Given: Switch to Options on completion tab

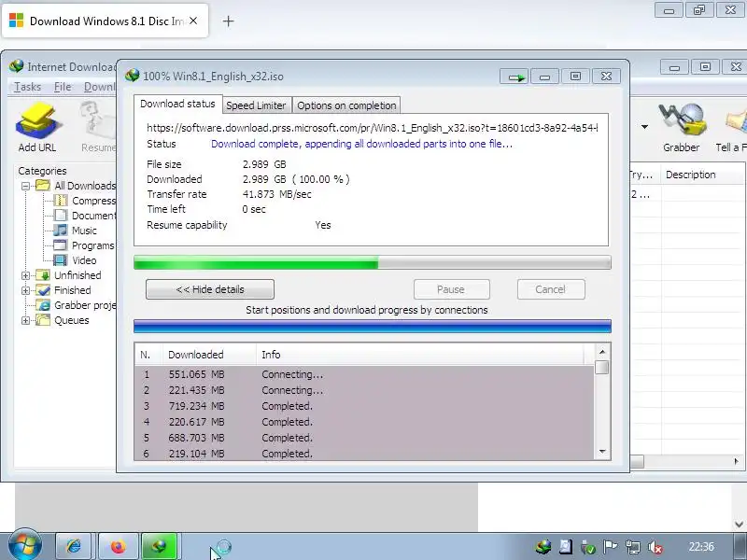Looking at the screenshot, I should coord(346,105).
